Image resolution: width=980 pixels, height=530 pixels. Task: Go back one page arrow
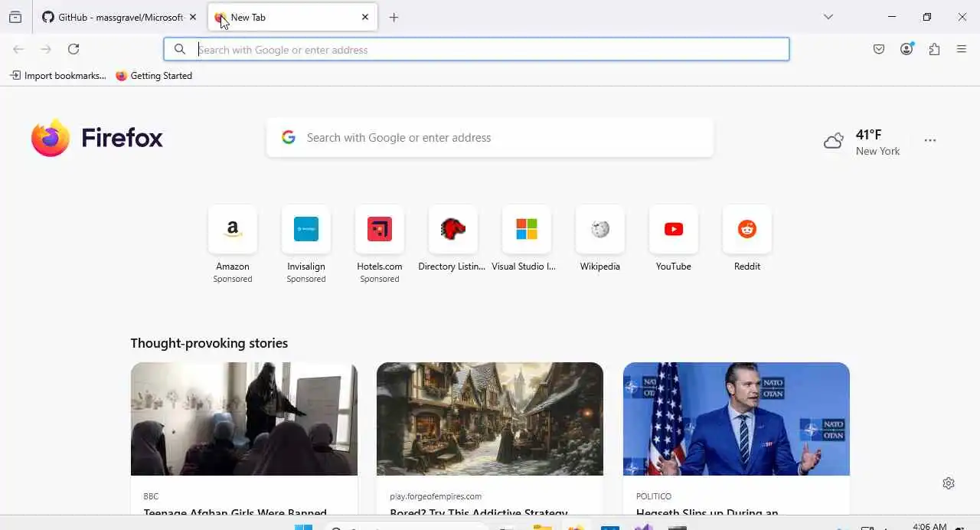click(18, 49)
